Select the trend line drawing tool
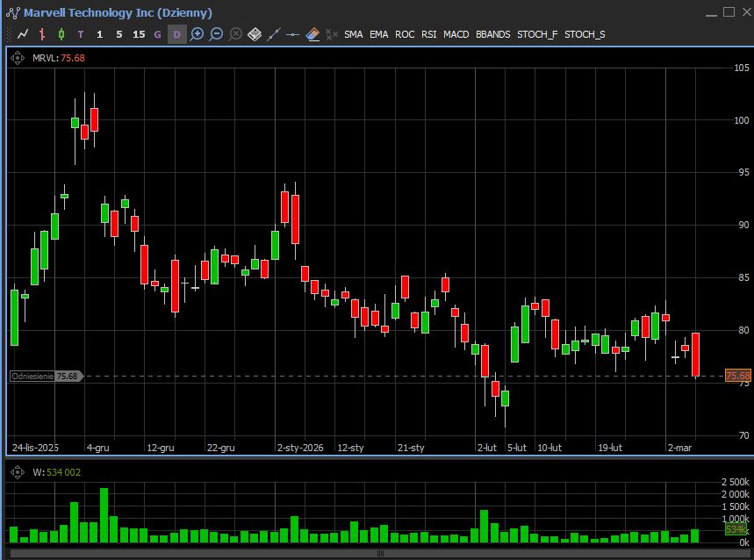The height and width of the screenshot is (560, 754). click(x=274, y=34)
